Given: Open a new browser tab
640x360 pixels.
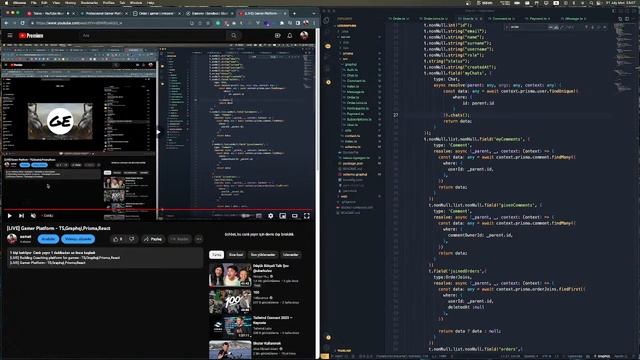Looking at the screenshot, I should pos(294,13).
